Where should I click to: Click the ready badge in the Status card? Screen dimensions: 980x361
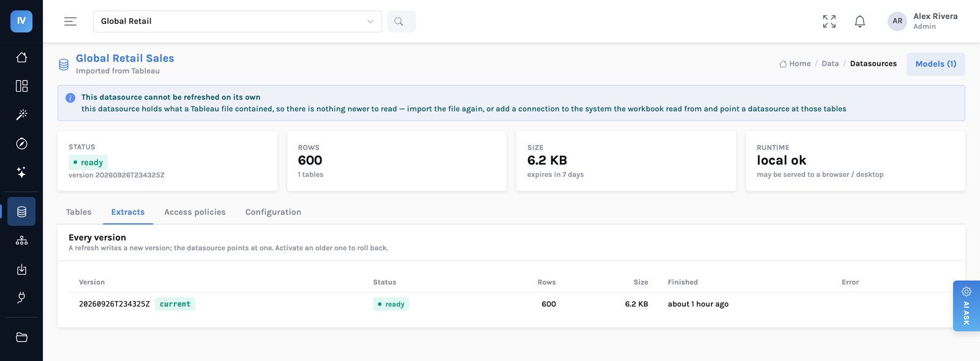tap(88, 162)
